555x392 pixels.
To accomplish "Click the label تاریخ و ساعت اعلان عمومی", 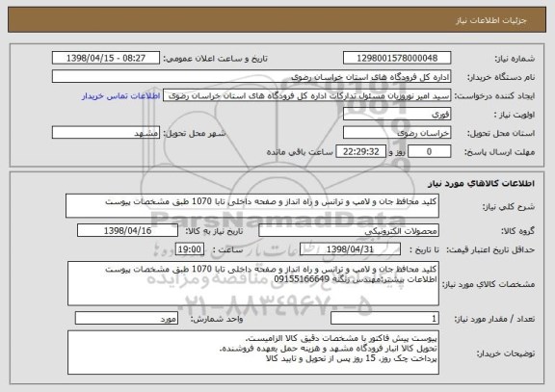I will click(215, 59).
